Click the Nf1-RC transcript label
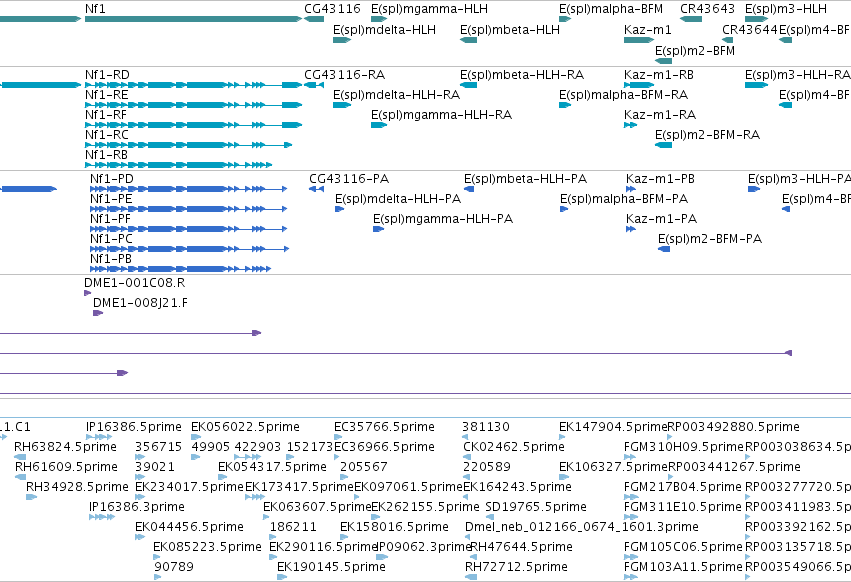The height and width of the screenshot is (582, 851). click(106, 135)
